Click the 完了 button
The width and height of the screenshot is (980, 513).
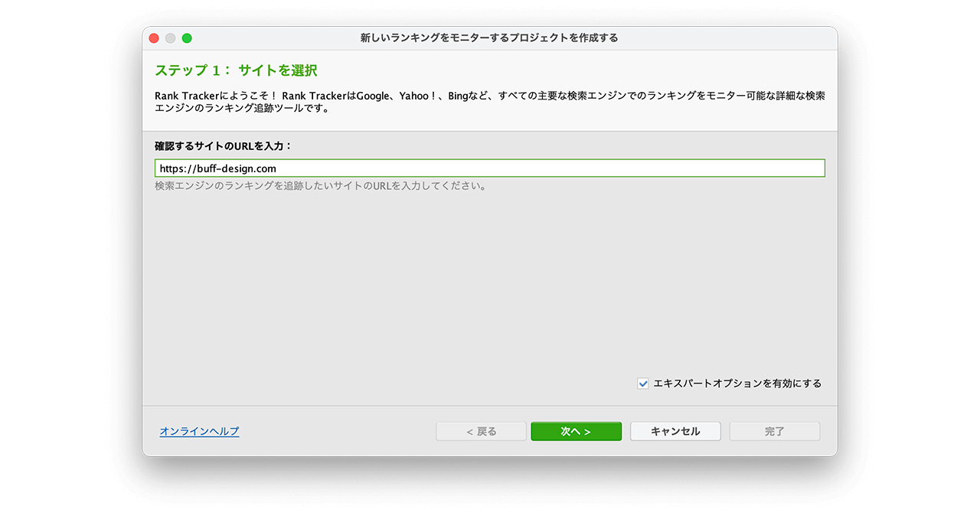click(x=774, y=431)
